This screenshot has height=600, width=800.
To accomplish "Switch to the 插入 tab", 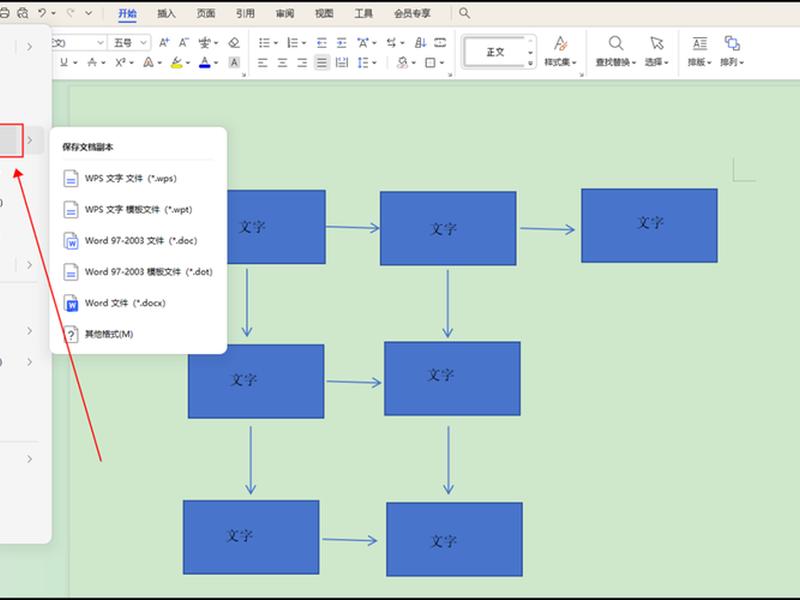I will coord(166,14).
